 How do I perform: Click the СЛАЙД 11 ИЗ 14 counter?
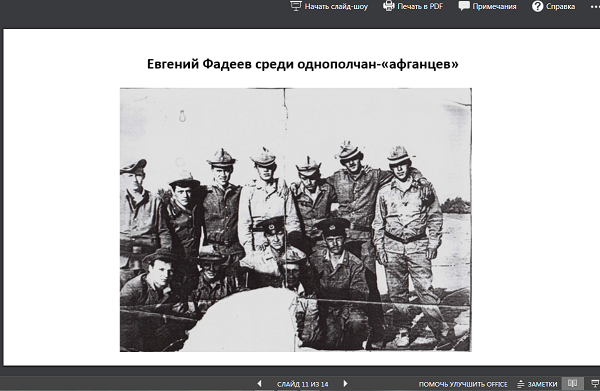pos(302,384)
